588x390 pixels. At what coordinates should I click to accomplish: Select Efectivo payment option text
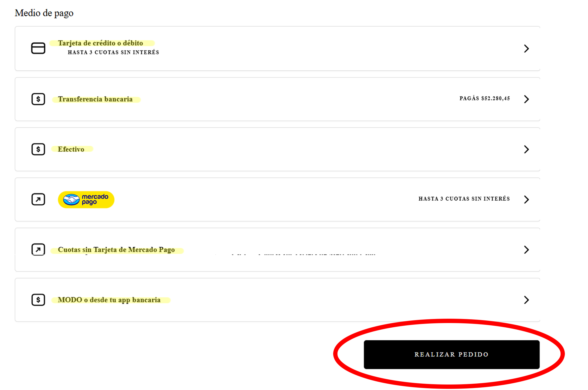(x=71, y=149)
